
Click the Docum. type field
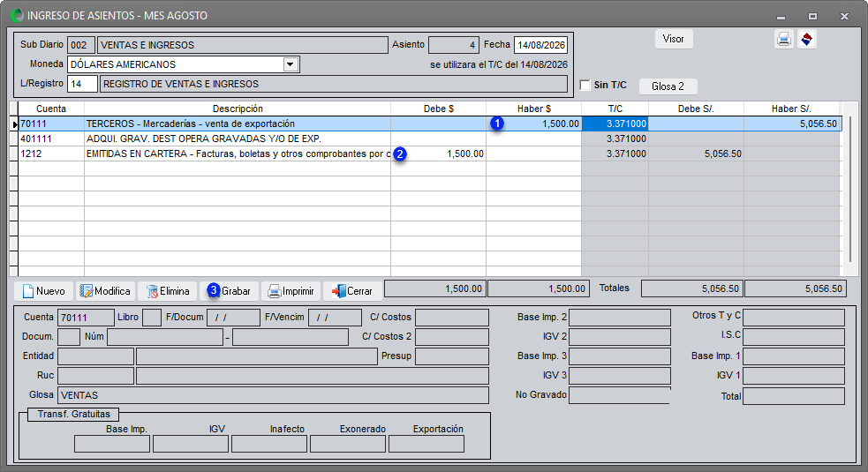[x=69, y=337]
